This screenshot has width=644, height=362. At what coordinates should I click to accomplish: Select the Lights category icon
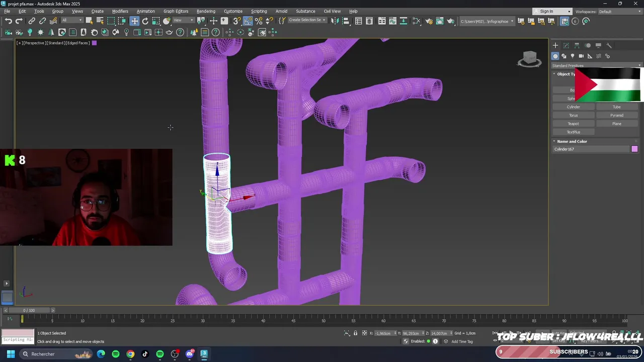tap(573, 56)
